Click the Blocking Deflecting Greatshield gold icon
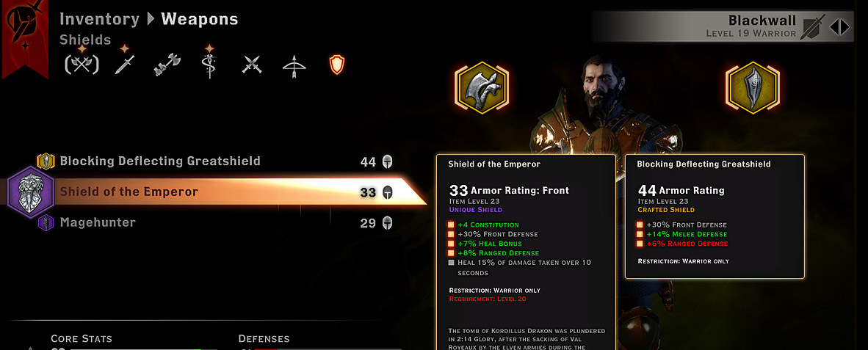This screenshot has width=868, height=350. click(46, 161)
